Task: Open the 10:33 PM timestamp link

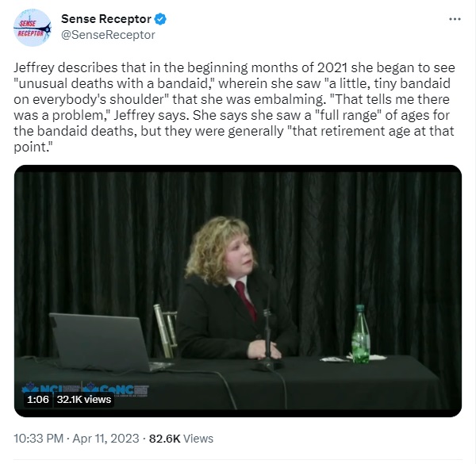Action: coord(39,439)
